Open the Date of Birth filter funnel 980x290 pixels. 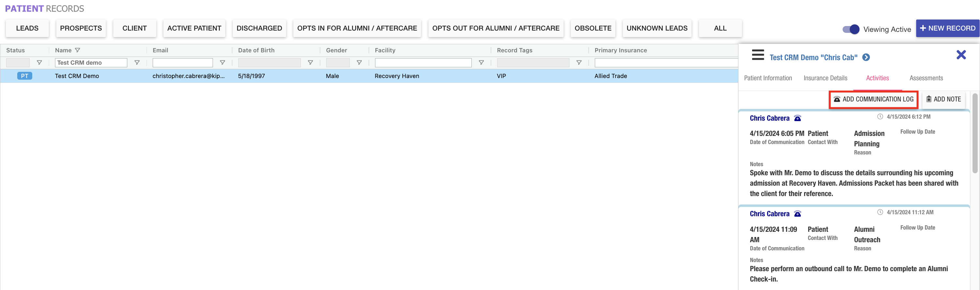[310, 63]
